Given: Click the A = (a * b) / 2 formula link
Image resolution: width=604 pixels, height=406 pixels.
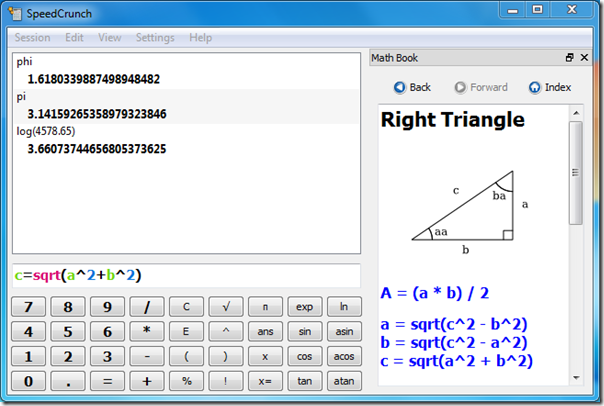Looking at the screenshot, I should tap(435, 293).
